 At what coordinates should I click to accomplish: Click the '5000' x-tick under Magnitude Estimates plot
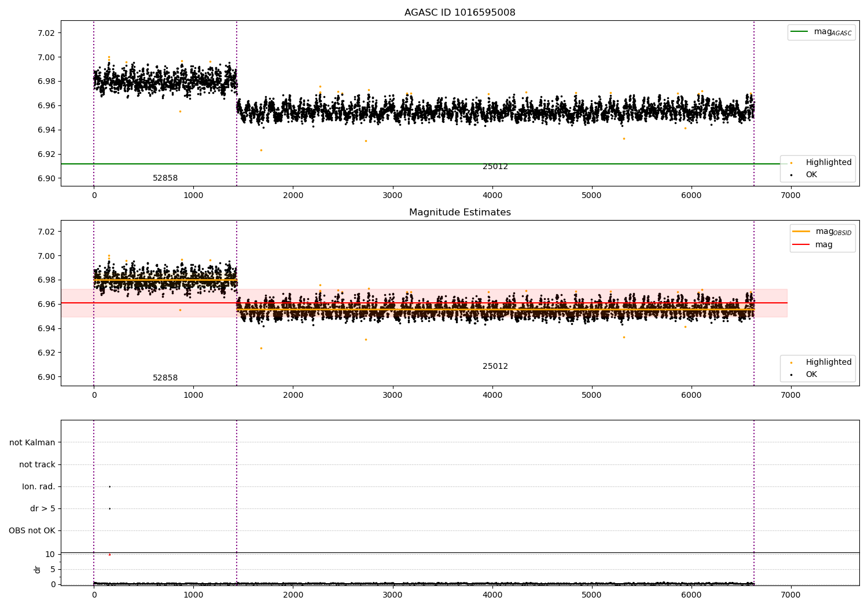(592, 395)
